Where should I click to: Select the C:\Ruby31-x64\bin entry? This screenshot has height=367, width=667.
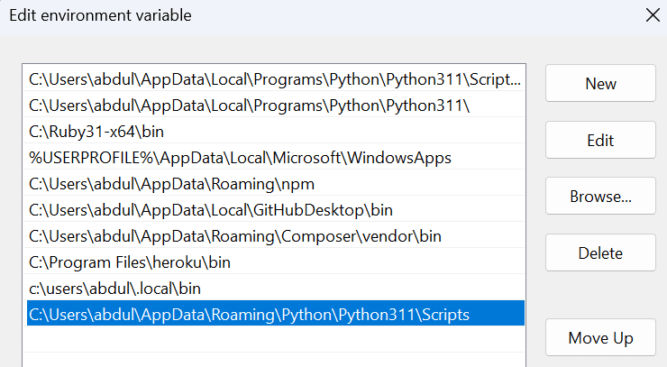275,131
